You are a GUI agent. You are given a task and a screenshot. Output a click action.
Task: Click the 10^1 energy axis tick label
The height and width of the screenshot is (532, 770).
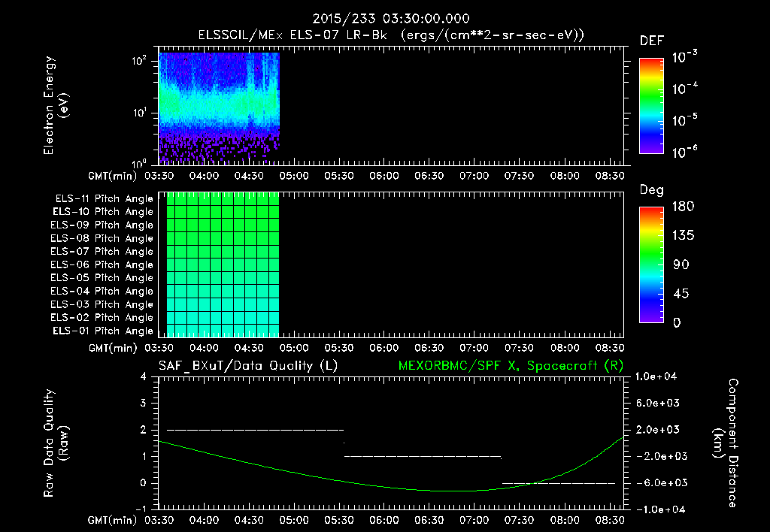click(139, 113)
